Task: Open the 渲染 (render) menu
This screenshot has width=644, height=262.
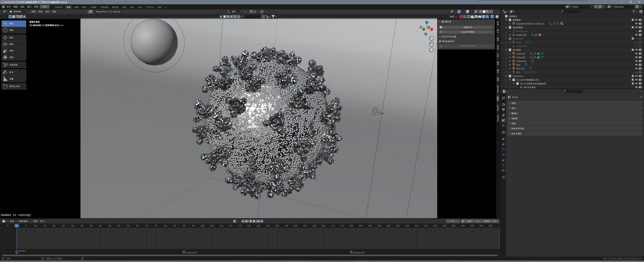Action: (x=22, y=7)
